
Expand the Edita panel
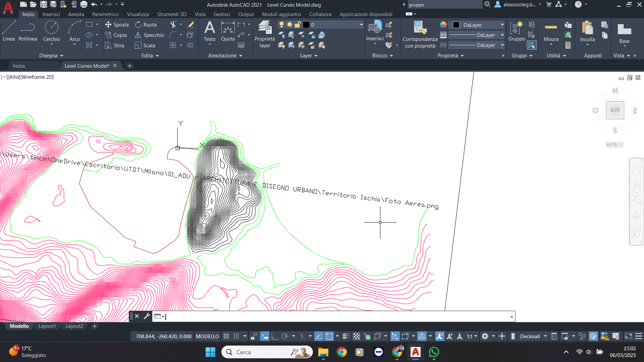coord(150,56)
